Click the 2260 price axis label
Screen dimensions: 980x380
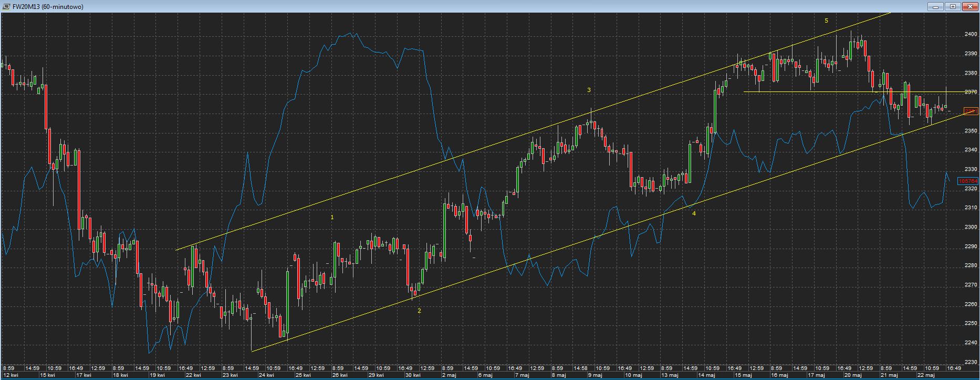tap(971, 304)
